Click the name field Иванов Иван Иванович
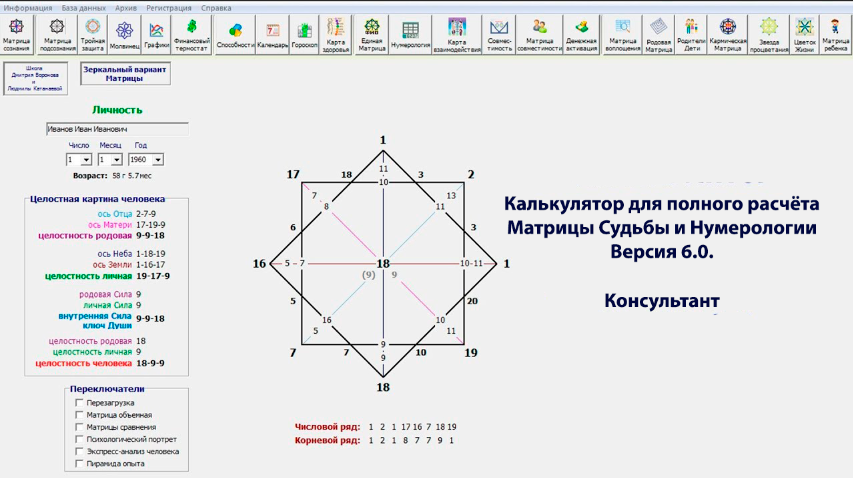The height and width of the screenshot is (478, 853). [x=118, y=129]
